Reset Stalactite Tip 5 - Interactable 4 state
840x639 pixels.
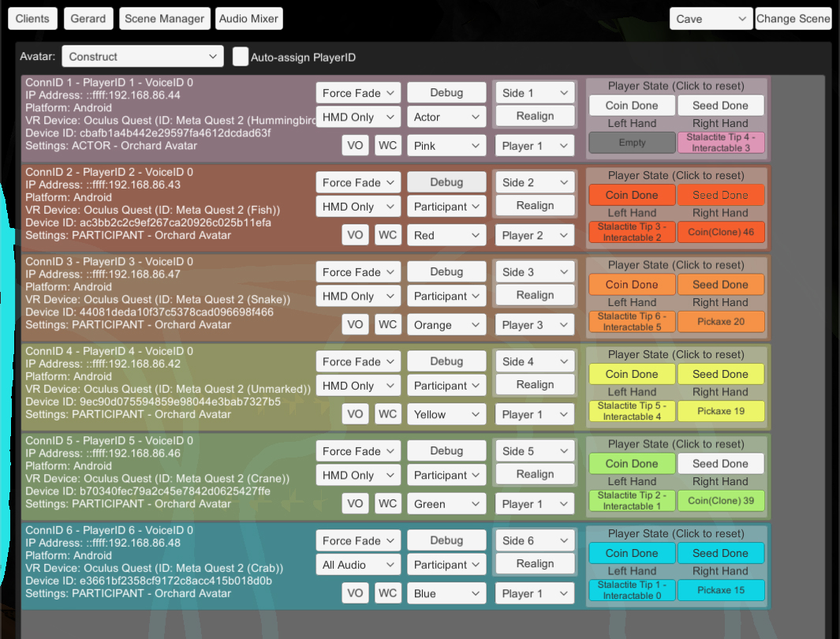pyautogui.click(x=632, y=411)
